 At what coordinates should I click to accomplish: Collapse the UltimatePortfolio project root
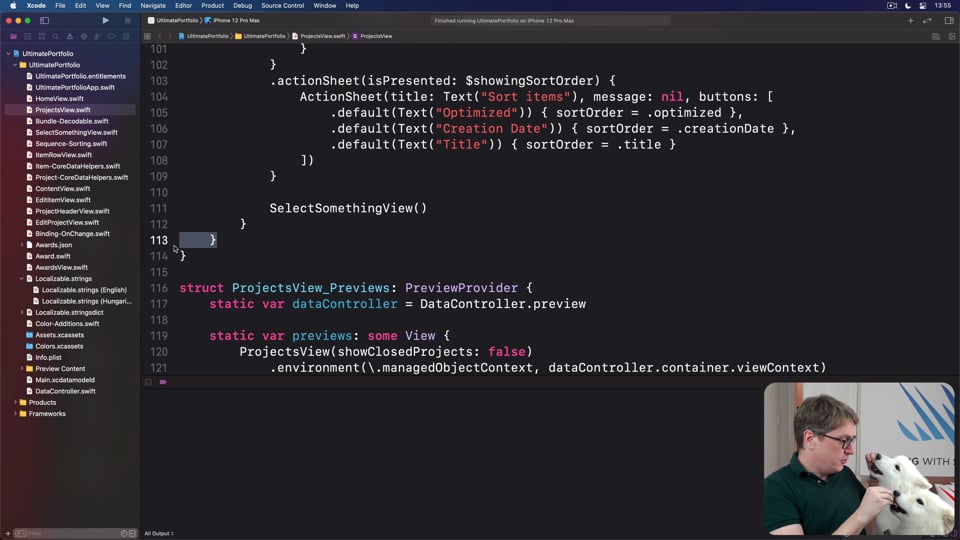[x=9, y=54]
